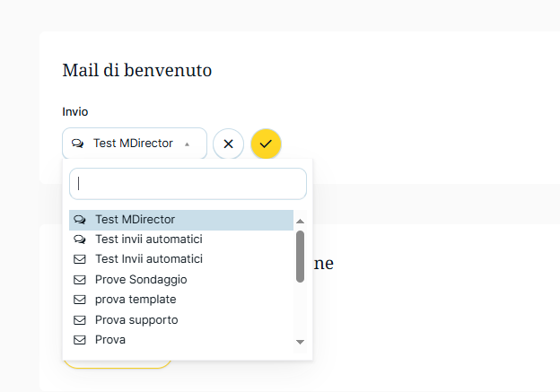Select Test MDirector from the list
The height and width of the screenshot is (392, 560).
[135, 220]
